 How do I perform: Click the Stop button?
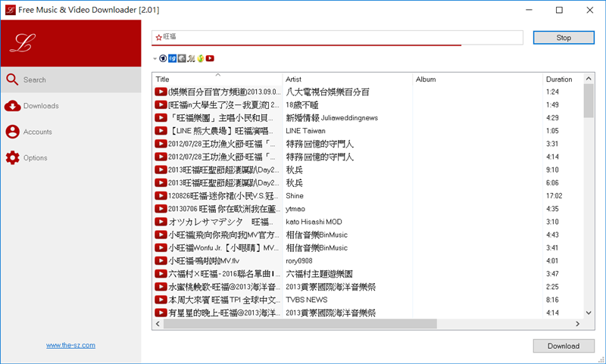[x=563, y=37]
